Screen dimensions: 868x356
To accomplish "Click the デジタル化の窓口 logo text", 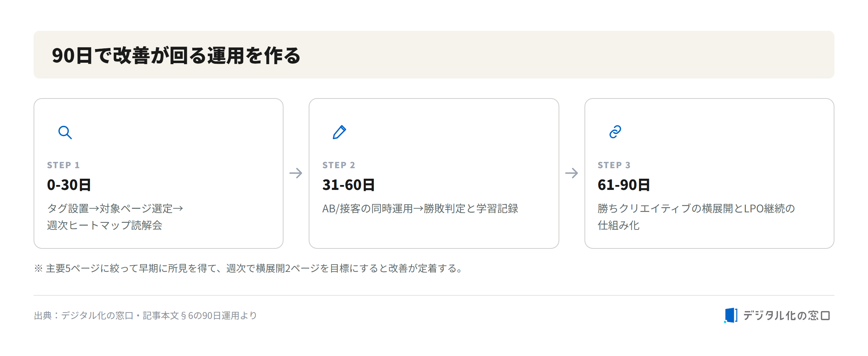I will click(786, 316).
